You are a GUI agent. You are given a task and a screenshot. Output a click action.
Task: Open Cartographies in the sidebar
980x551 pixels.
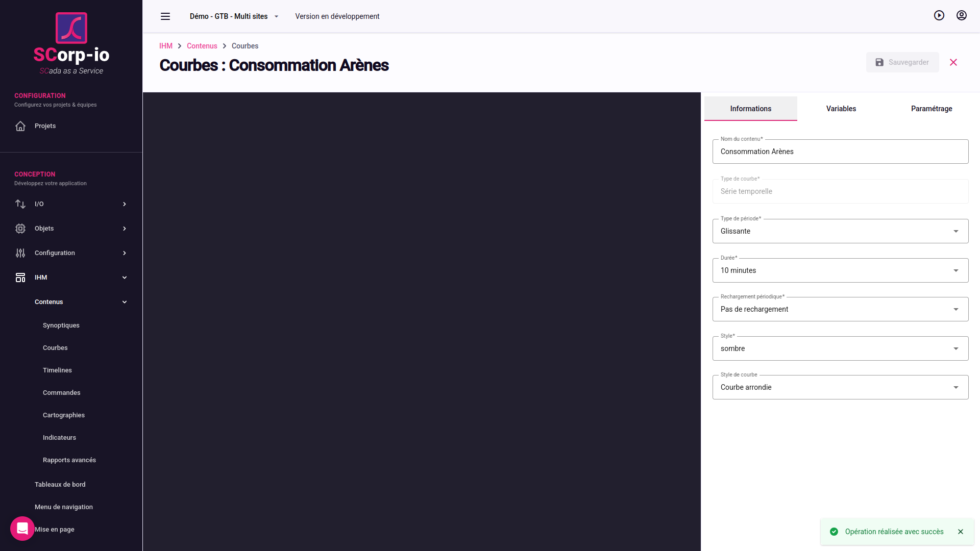click(64, 415)
